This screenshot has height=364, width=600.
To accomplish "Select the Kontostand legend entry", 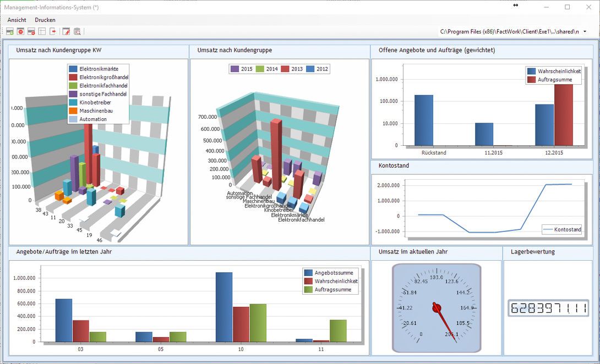I will point(561,230).
